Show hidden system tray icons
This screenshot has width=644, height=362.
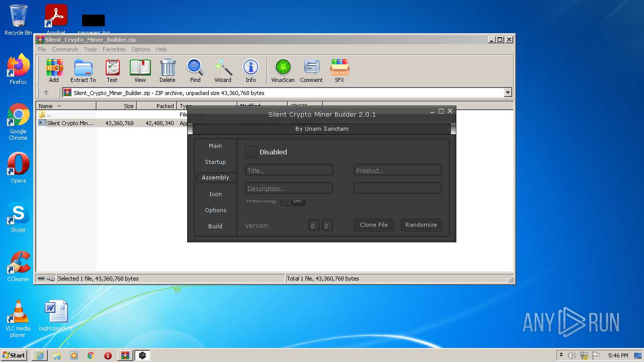pos(561,355)
